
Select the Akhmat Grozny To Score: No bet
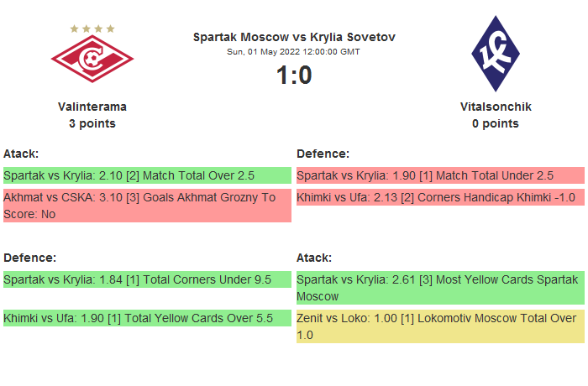tap(147, 206)
